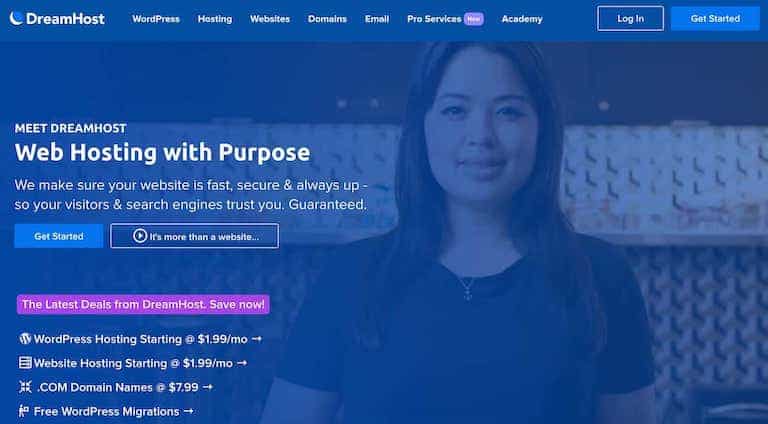This screenshot has height=424, width=768.
Task: Open the Hosting navigation menu
Action: tap(215, 19)
